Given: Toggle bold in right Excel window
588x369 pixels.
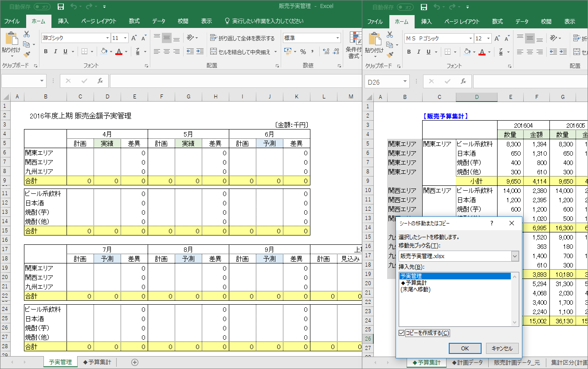Looking at the screenshot, I should pos(409,51).
